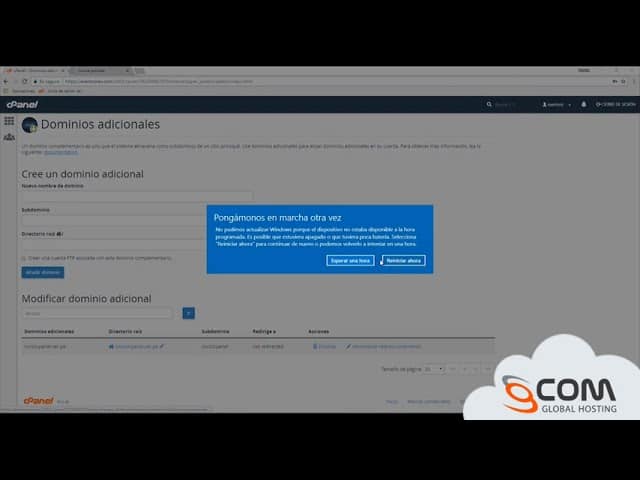
Task: Click the search 'Ir' button beside filter
Action: pyautogui.click(x=189, y=313)
